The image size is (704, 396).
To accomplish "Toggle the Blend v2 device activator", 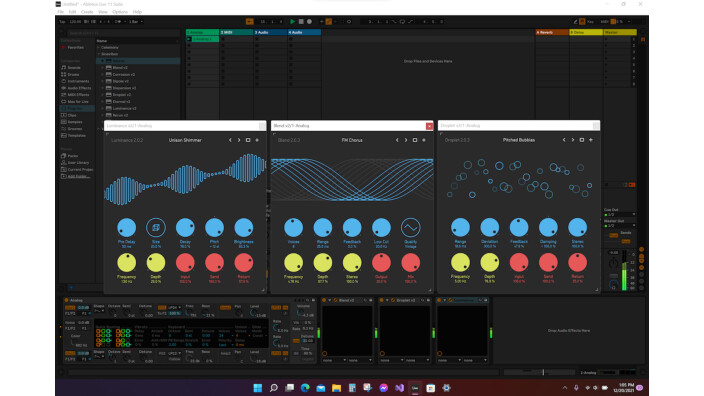I will tap(324, 300).
